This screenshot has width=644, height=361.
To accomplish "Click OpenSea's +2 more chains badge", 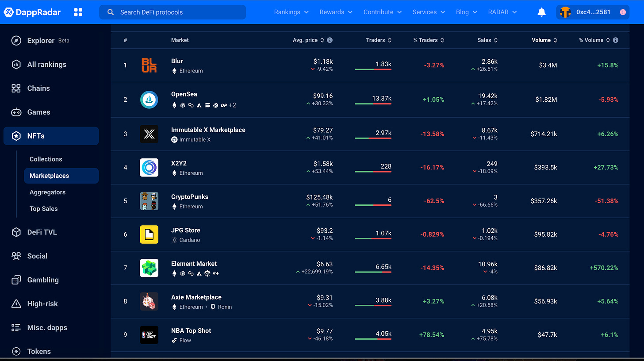I will 233,105.
